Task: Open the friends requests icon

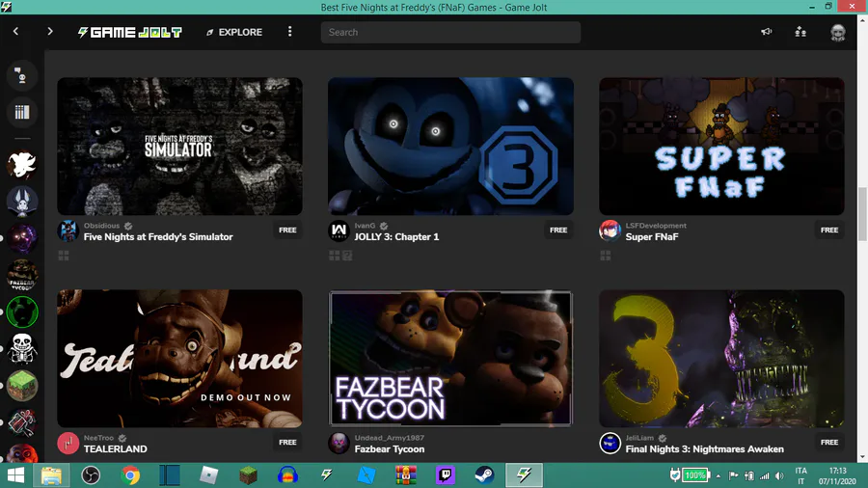Action: [800, 32]
